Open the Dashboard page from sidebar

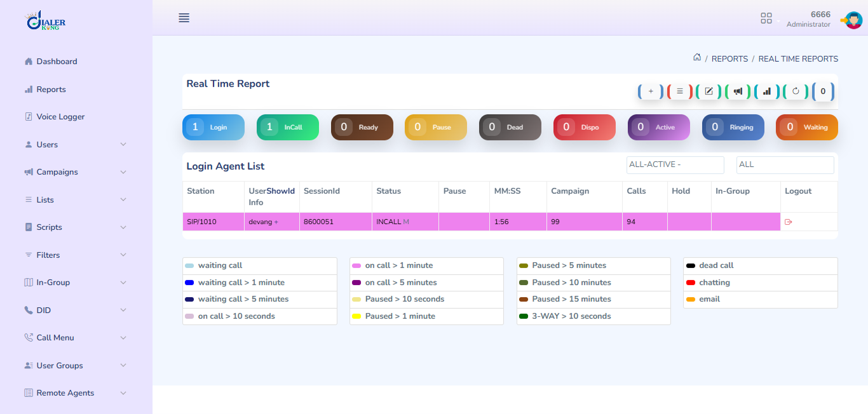pyautogui.click(x=57, y=62)
